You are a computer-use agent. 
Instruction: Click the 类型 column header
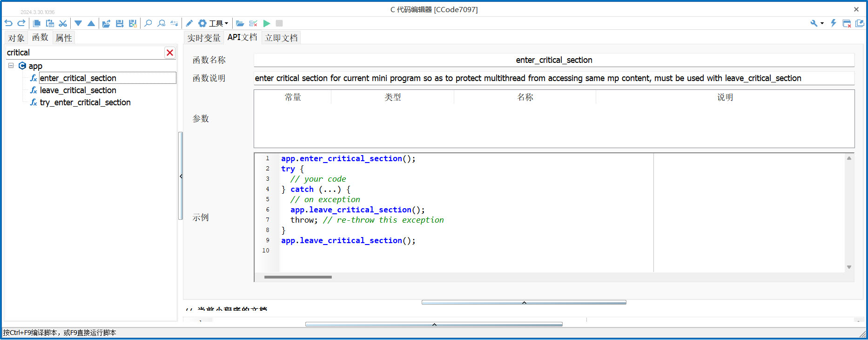coord(392,97)
